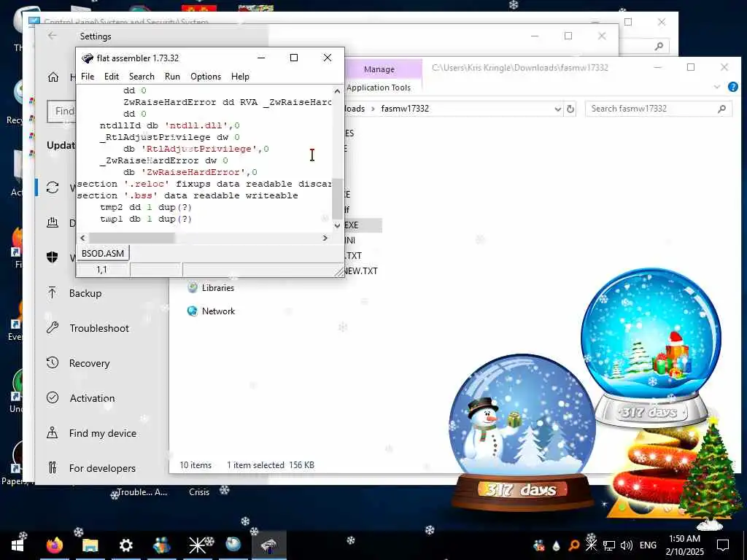
Task: Open the Search menu in flat assembler
Action: click(x=142, y=76)
